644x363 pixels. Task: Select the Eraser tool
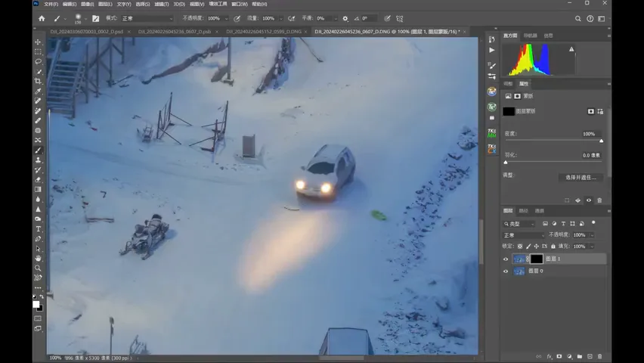39,180
